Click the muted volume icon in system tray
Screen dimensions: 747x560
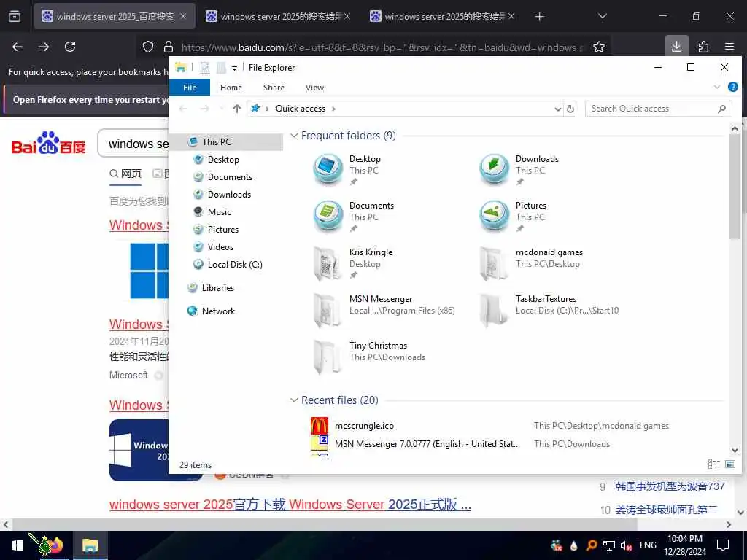point(626,545)
